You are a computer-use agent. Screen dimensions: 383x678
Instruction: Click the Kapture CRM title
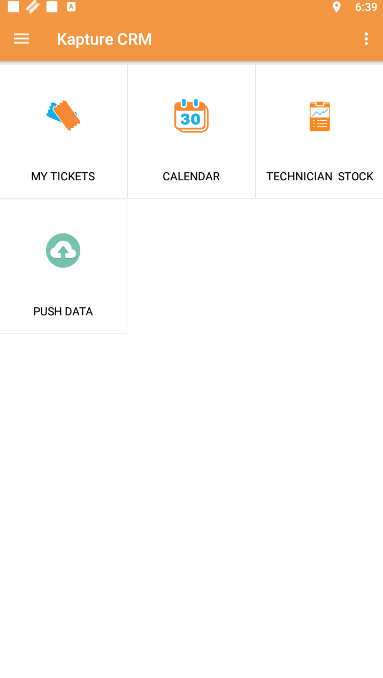tap(104, 39)
